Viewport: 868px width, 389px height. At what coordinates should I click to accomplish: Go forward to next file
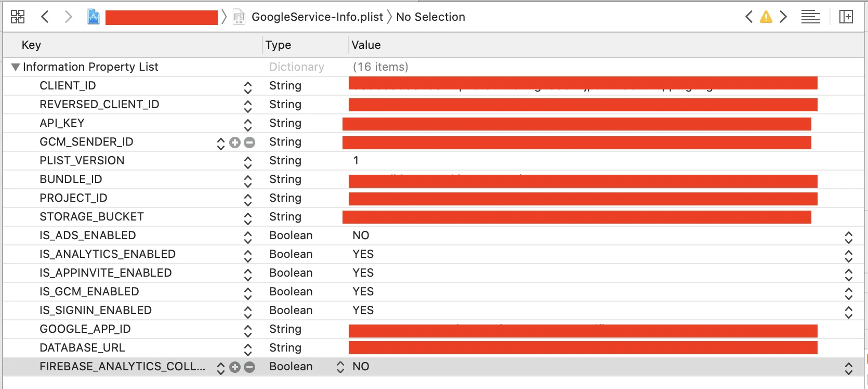[68, 17]
